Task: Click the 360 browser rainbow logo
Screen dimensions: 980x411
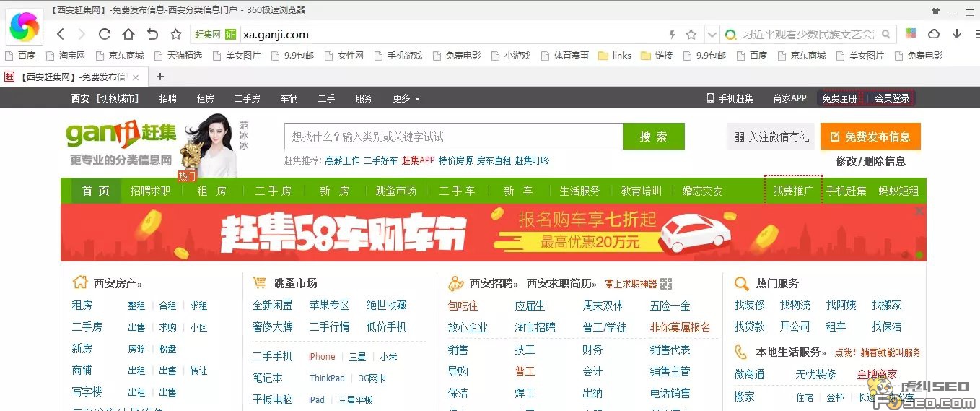Action: 25,27
